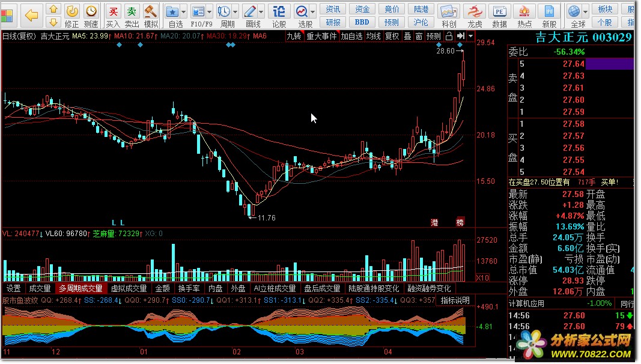Click the 港 marker on the chart

(x=434, y=222)
